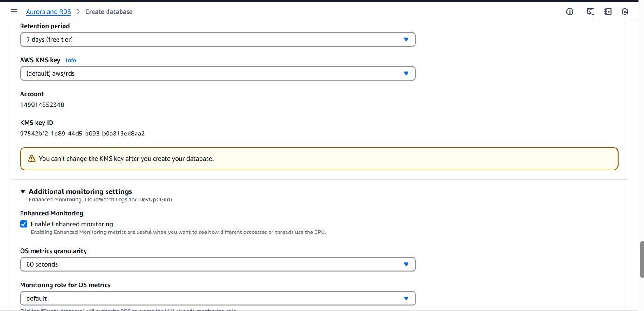This screenshot has width=644, height=311.
Task: Select account number 149914652348
Action: click(42, 105)
